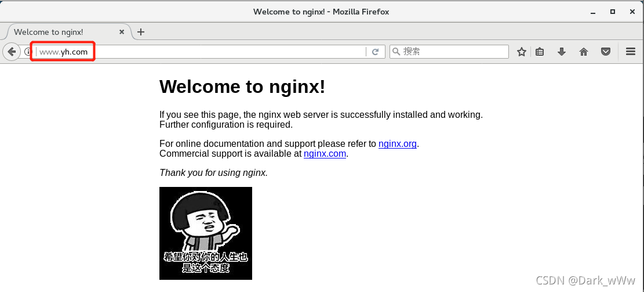
Task: Click the 'Welcome to nginx!' page heading
Action: [x=242, y=86]
